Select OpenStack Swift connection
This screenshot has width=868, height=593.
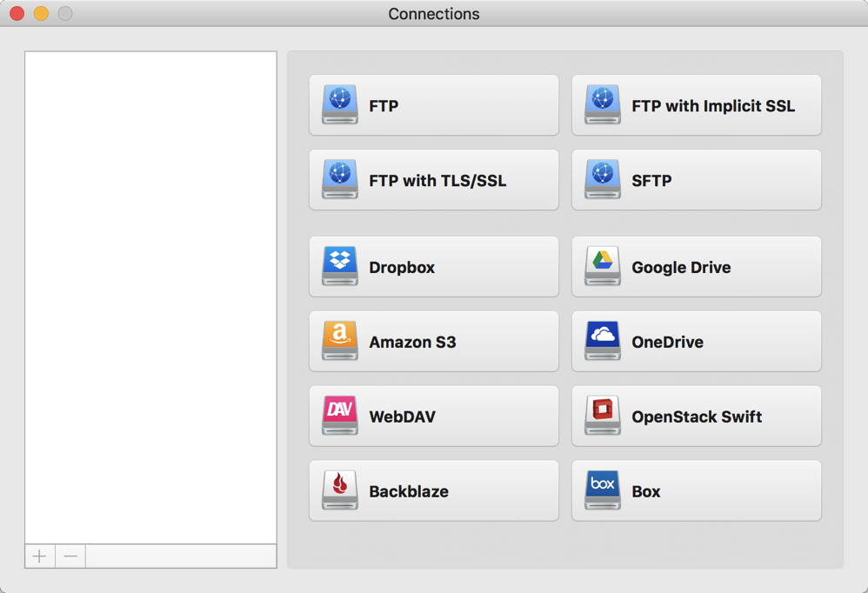tap(697, 416)
